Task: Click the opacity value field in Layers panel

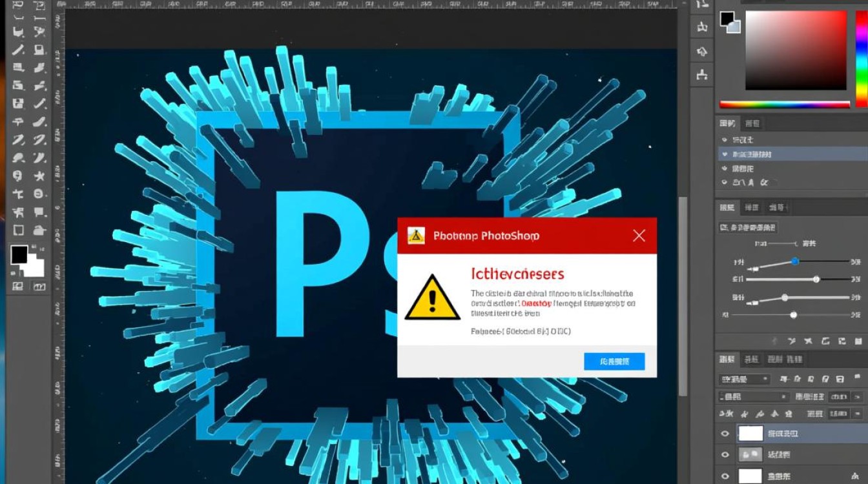Action: [839, 396]
